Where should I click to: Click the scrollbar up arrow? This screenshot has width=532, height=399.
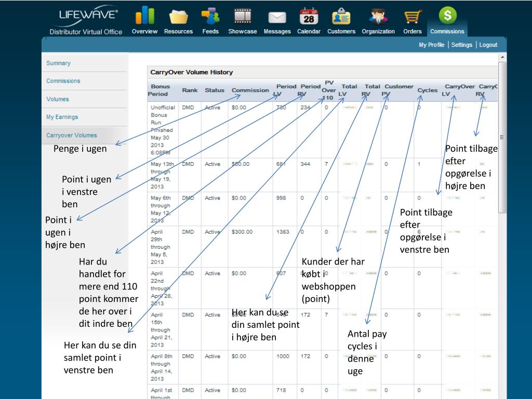tap(502, 57)
